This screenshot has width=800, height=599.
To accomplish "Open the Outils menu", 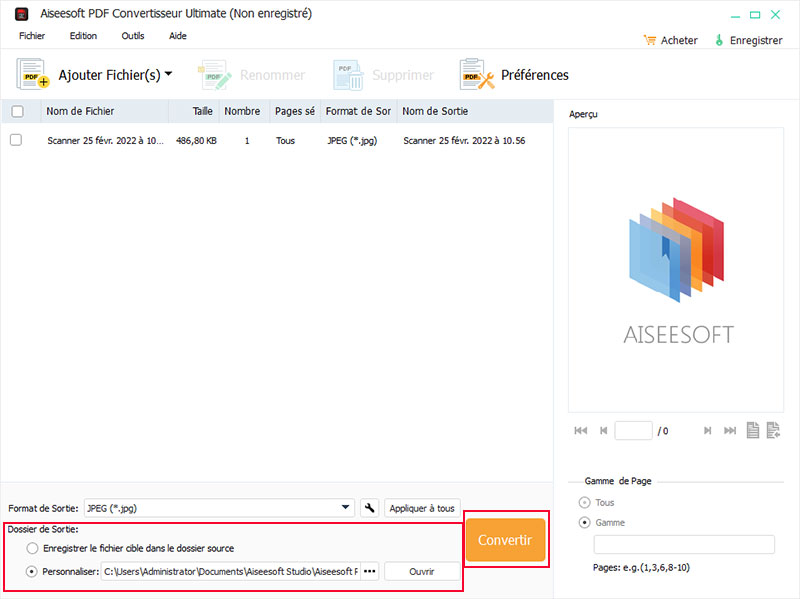I will (133, 36).
